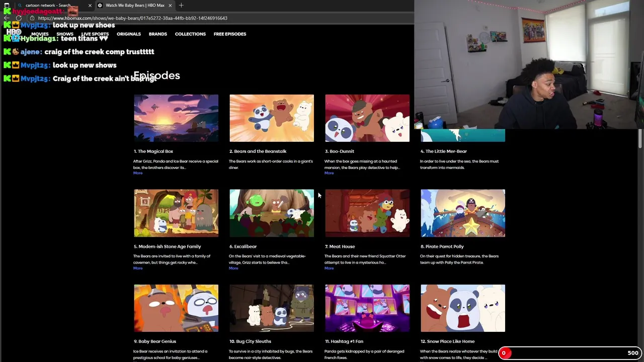Expand More under Meat House description

point(329,268)
